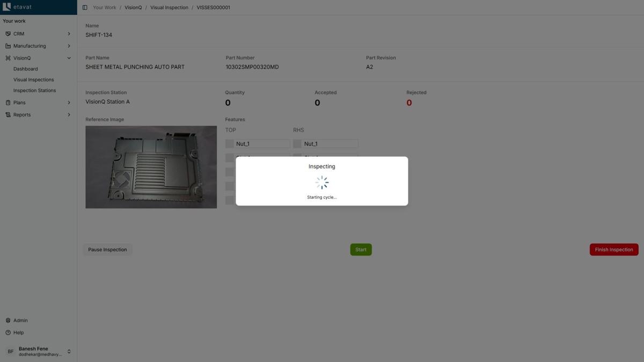Screen dimensions: 644x362
Task: Open the Banesh Fene account dropdown
Action: tap(68, 351)
